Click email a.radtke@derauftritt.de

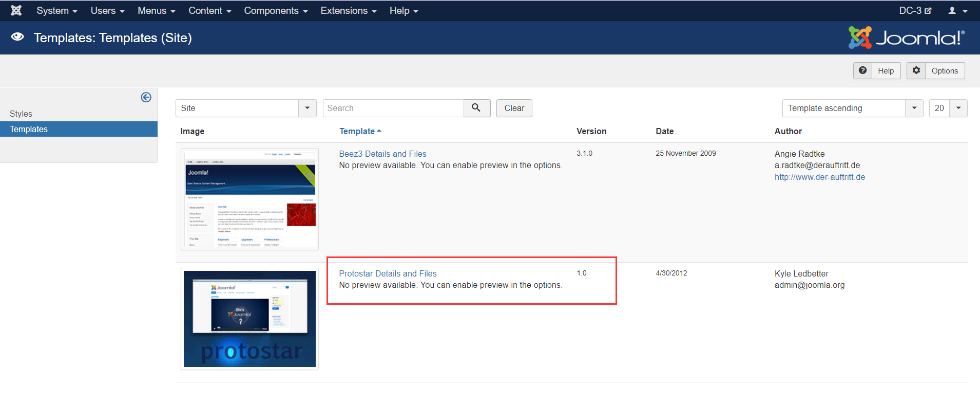(x=817, y=165)
